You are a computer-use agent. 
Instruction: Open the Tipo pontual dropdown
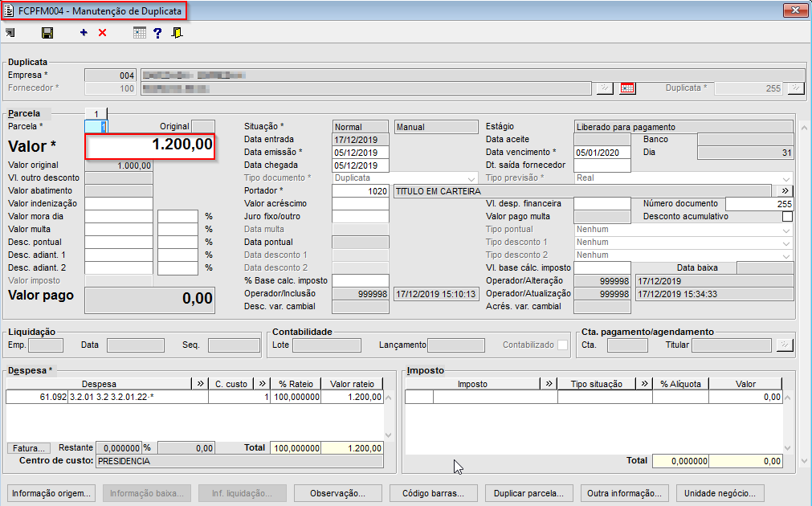pos(786,230)
